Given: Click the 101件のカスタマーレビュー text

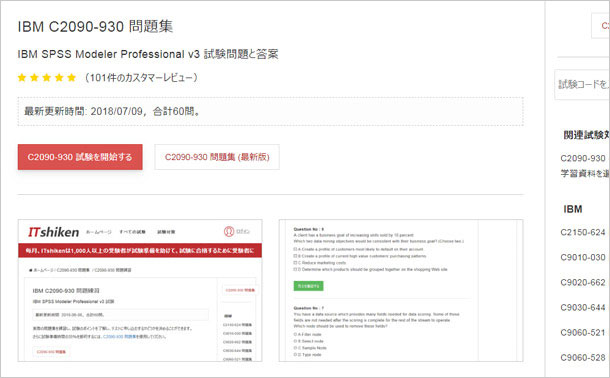Looking at the screenshot, I should [141, 77].
